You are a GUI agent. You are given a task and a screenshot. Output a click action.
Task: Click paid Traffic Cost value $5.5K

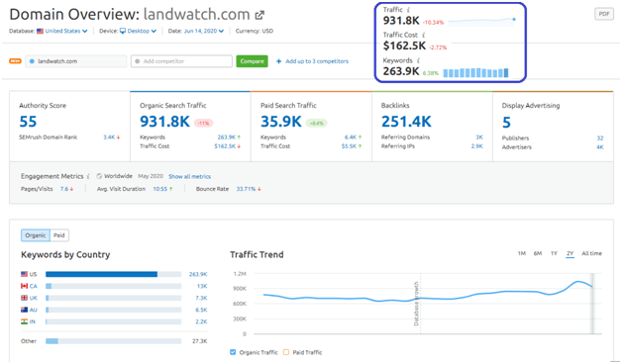(x=349, y=146)
